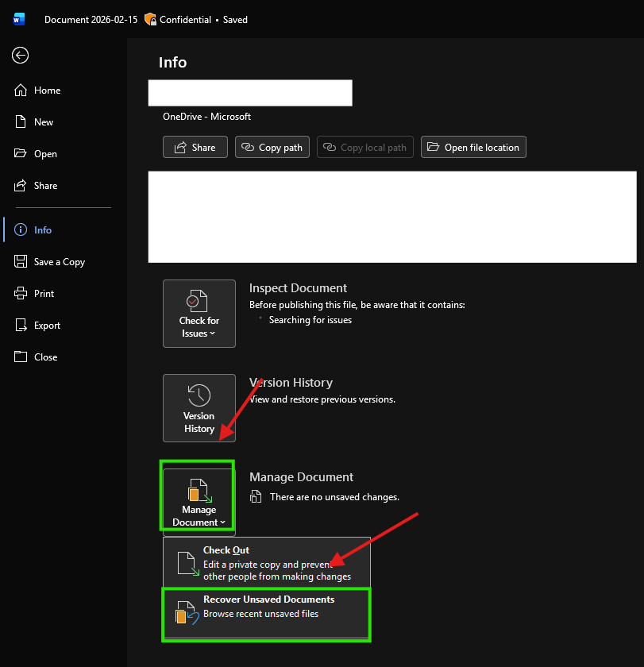Click the sidebar Close window icon
This screenshot has height=667, width=644.
21,357
